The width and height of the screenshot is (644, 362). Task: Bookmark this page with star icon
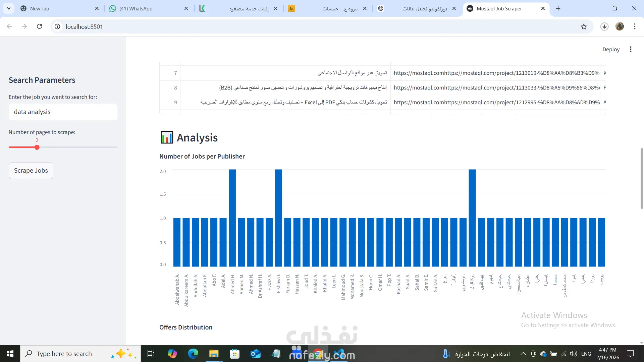tap(584, 26)
